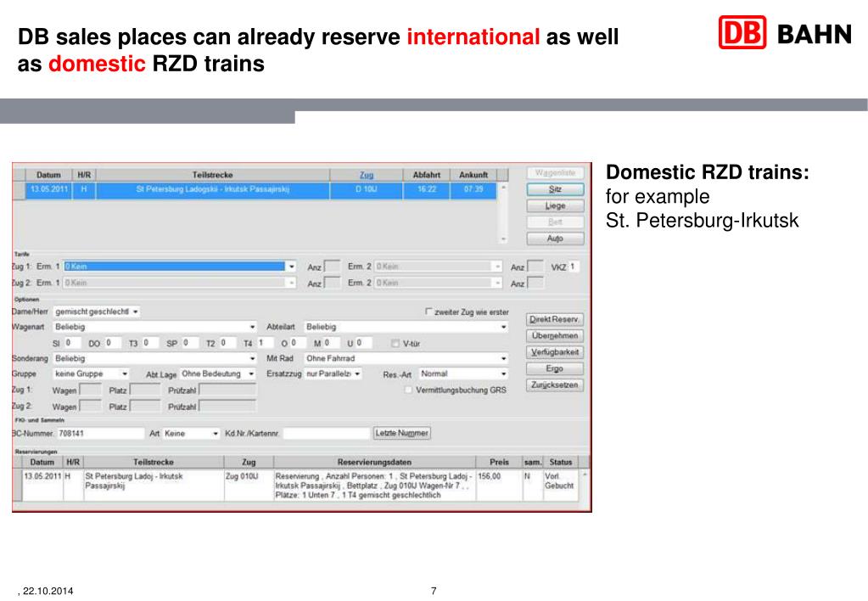Click top table scrollbar up arrow
Image resolution: width=868 pixels, height=601 pixels.
503,188
